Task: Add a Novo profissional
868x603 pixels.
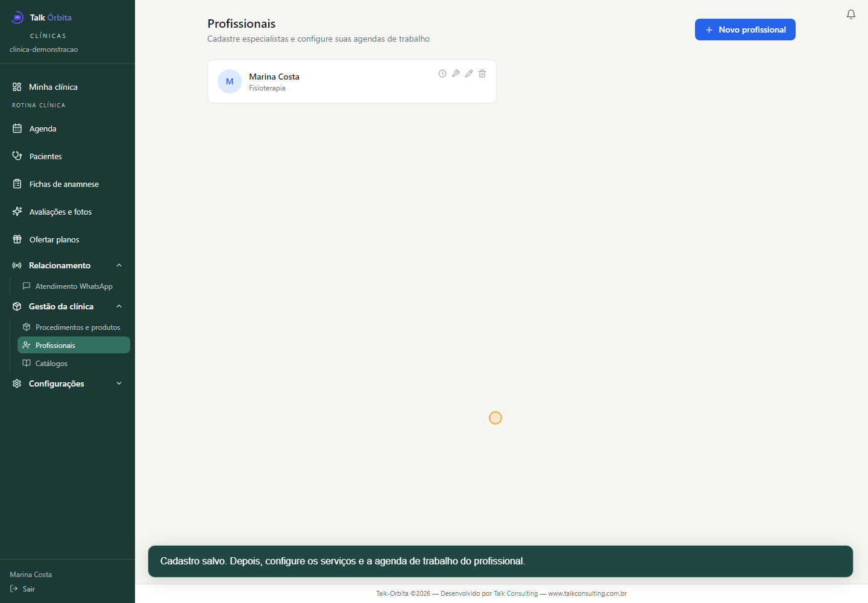Action: pyautogui.click(x=745, y=30)
